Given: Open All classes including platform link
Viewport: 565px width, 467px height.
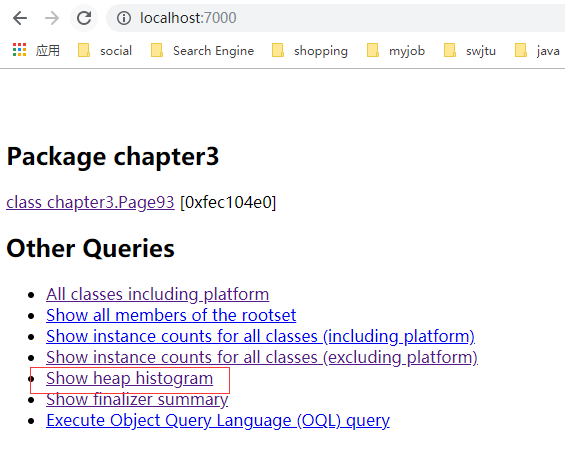Looking at the screenshot, I should click(157, 294).
